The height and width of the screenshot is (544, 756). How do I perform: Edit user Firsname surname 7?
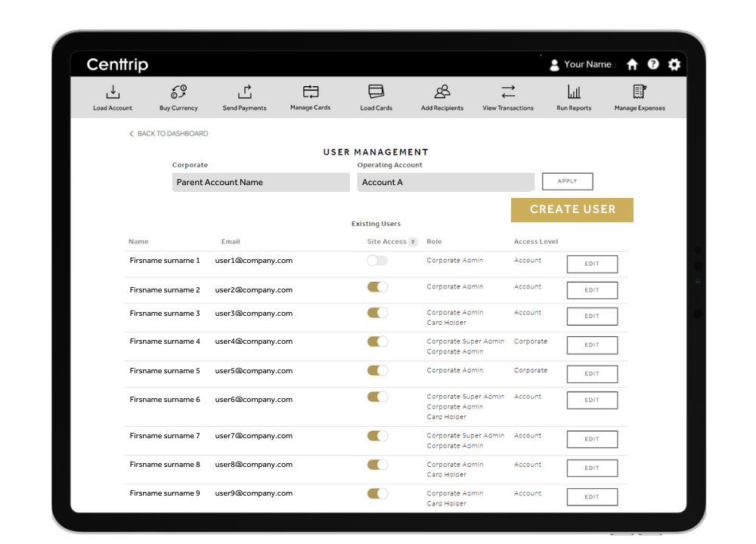pyautogui.click(x=592, y=440)
